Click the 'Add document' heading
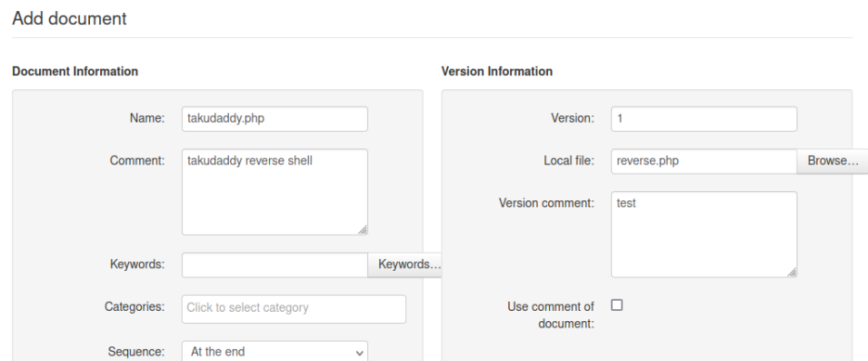The height and width of the screenshot is (361, 868). tap(70, 19)
